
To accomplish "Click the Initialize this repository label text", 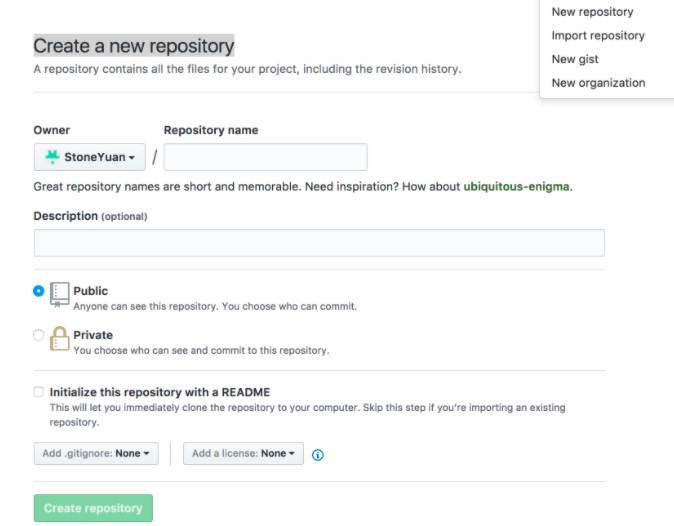I will pos(160,392).
